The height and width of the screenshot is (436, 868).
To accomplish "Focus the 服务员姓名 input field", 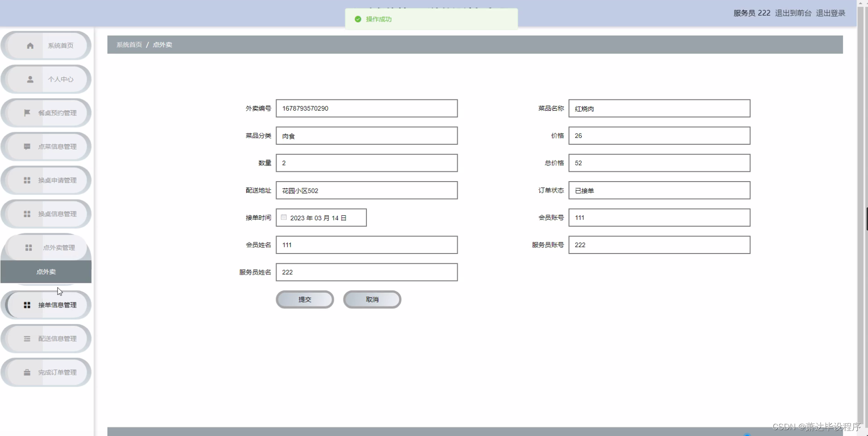I will 367,272.
